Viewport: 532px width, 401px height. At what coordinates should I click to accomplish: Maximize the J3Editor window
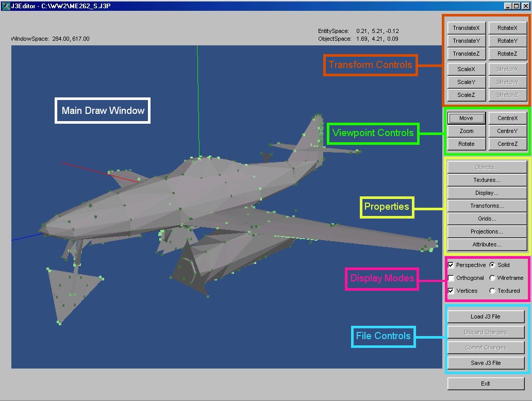pyautogui.click(x=516, y=6)
